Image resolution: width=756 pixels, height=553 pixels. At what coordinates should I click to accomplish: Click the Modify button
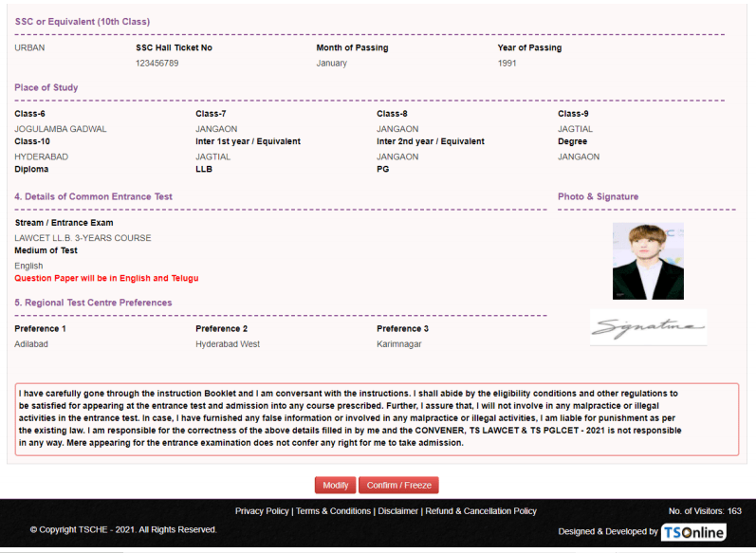(x=335, y=485)
